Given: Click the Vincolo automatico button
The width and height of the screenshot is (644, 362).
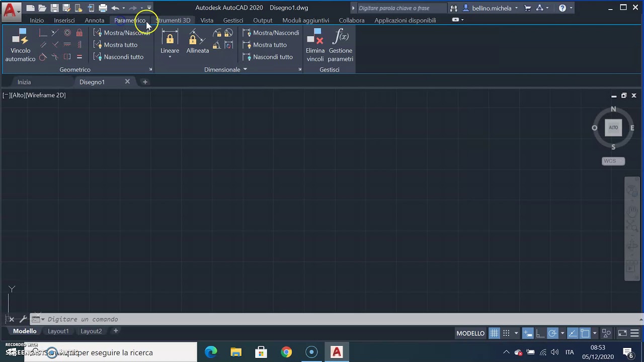Looking at the screenshot, I should [20, 45].
